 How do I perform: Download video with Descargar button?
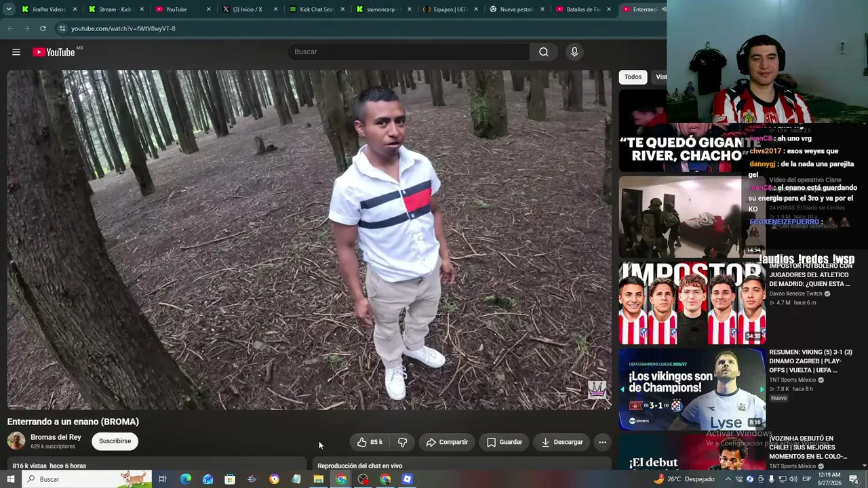pyautogui.click(x=562, y=442)
